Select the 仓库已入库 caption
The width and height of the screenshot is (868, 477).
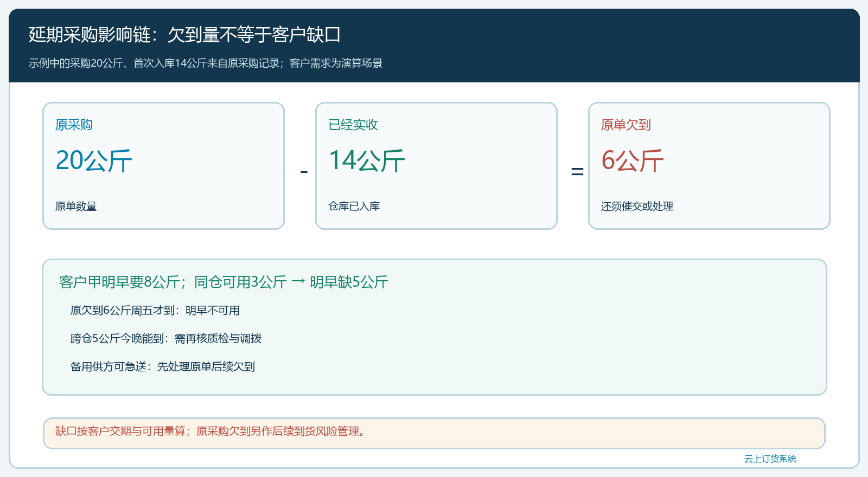(x=354, y=207)
